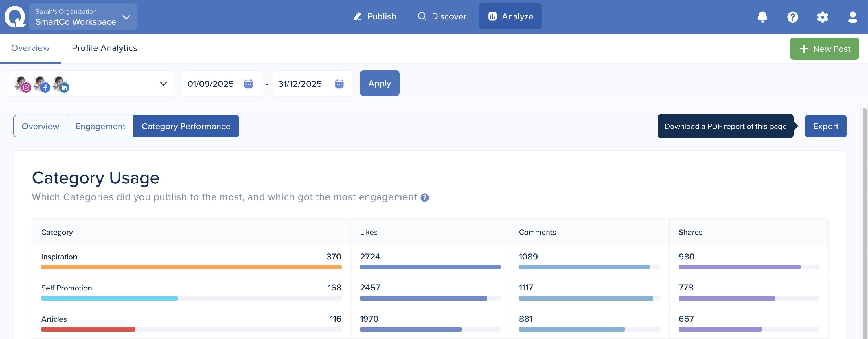Open the Analyze section in the top navigation
The width and height of the screenshot is (868, 339).
(510, 16)
